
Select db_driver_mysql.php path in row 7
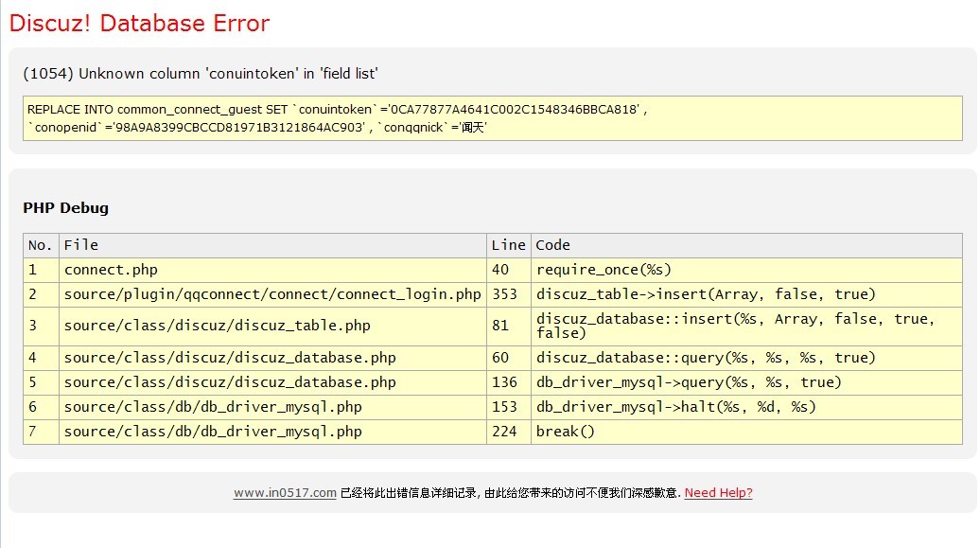pos(272,432)
